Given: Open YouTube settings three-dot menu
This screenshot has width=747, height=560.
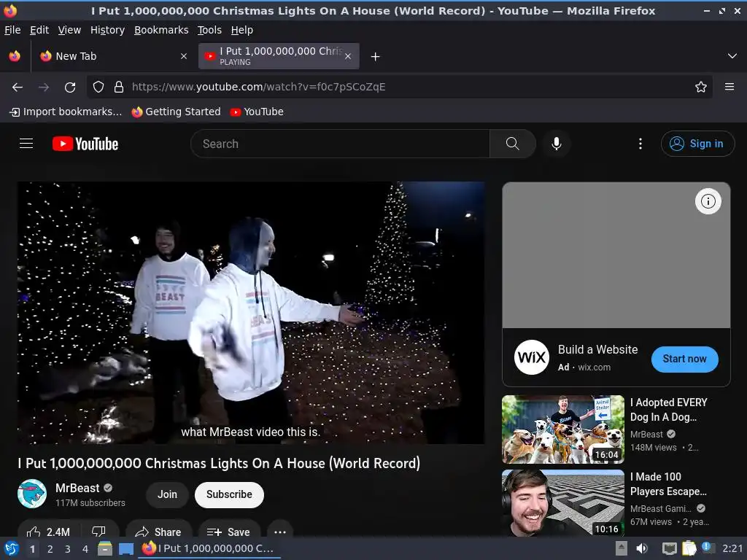Looking at the screenshot, I should 640,144.
